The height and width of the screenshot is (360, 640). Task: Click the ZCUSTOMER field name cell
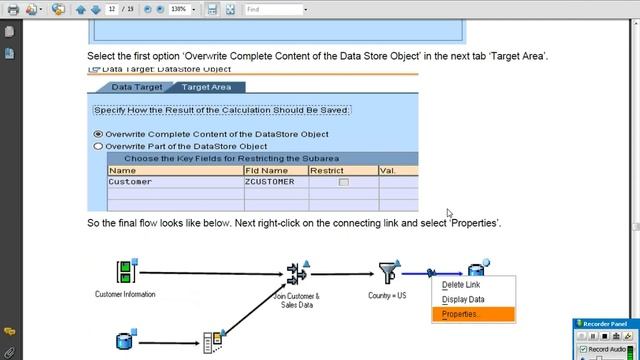(x=276, y=182)
